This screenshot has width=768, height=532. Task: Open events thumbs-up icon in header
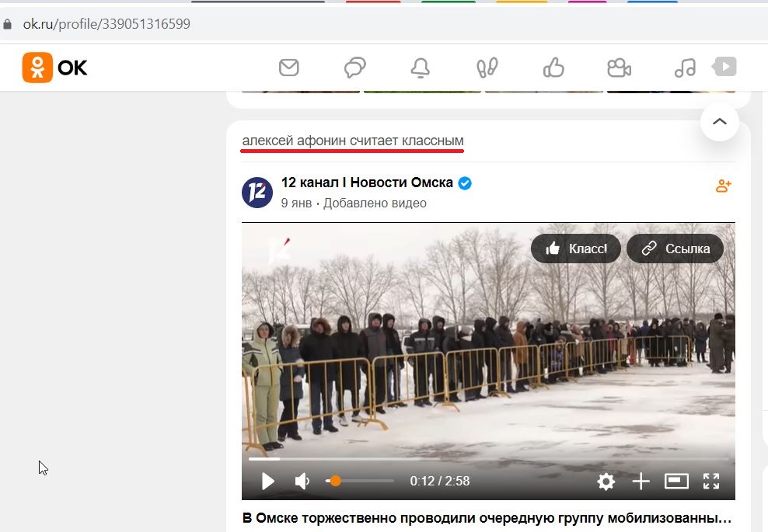(x=553, y=68)
